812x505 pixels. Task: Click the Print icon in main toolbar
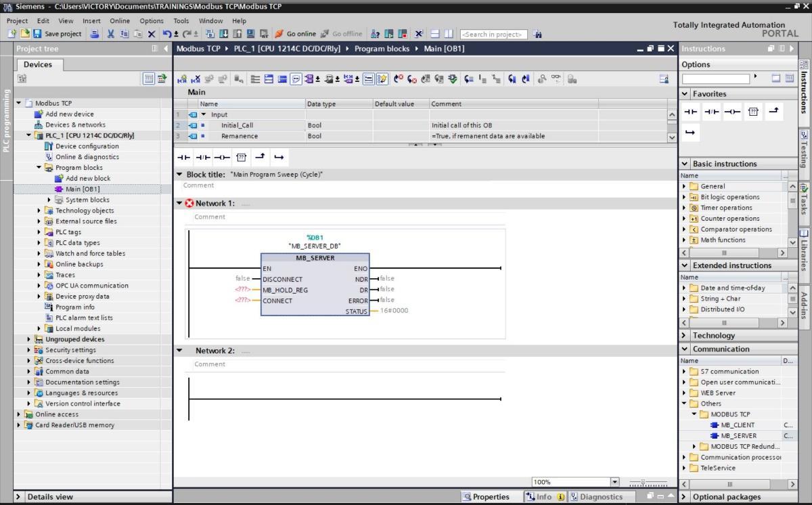(x=95, y=34)
